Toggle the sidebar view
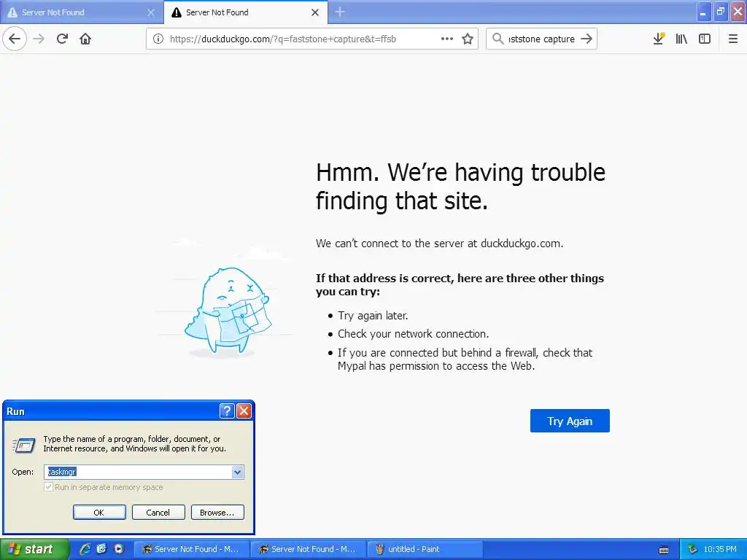This screenshot has height=560, width=747. (705, 39)
